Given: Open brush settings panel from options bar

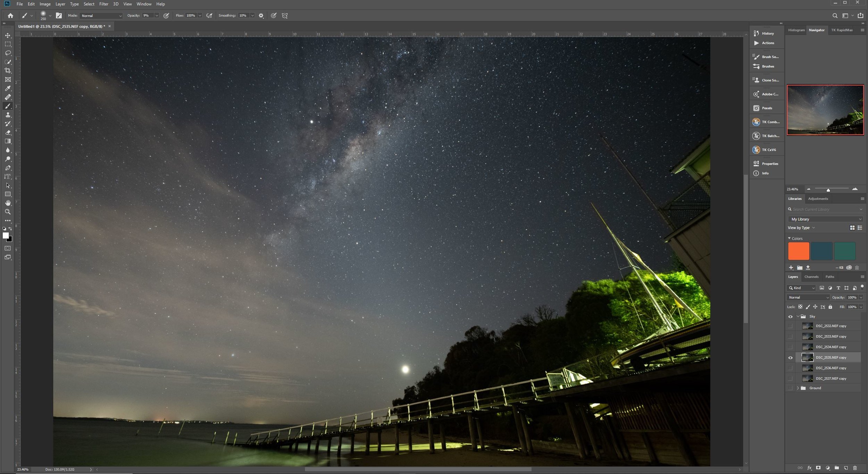Looking at the screenshot, I should 59,16.
